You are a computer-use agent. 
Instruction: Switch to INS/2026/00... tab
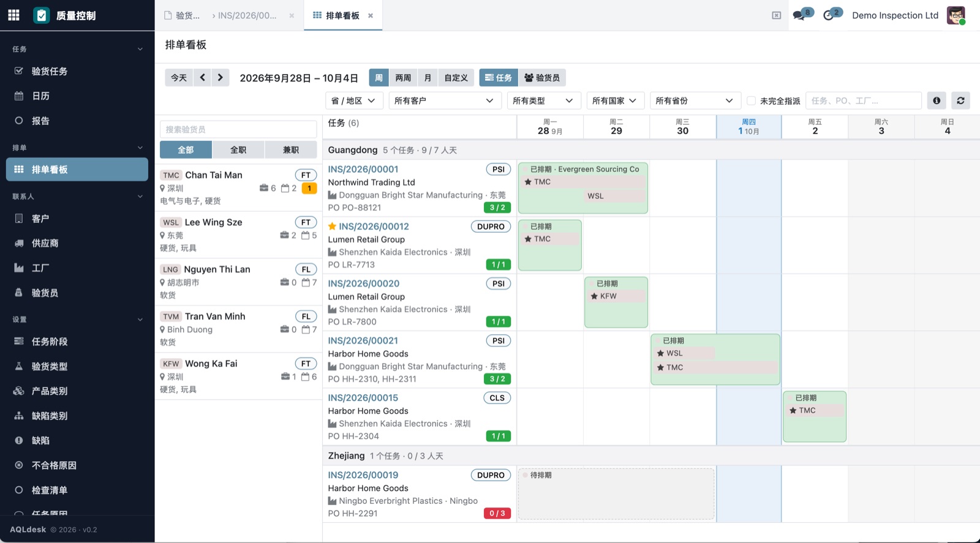(247, 16)
